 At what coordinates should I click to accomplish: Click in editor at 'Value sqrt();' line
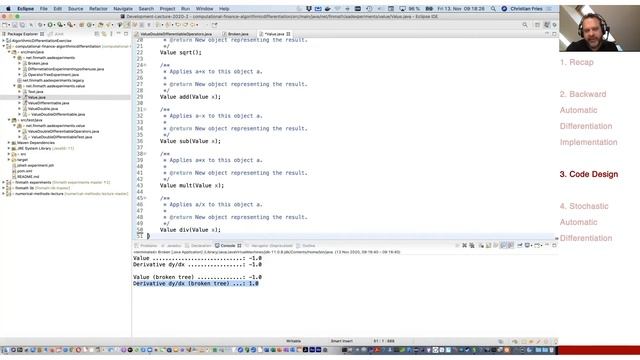[x=180, y=53]
